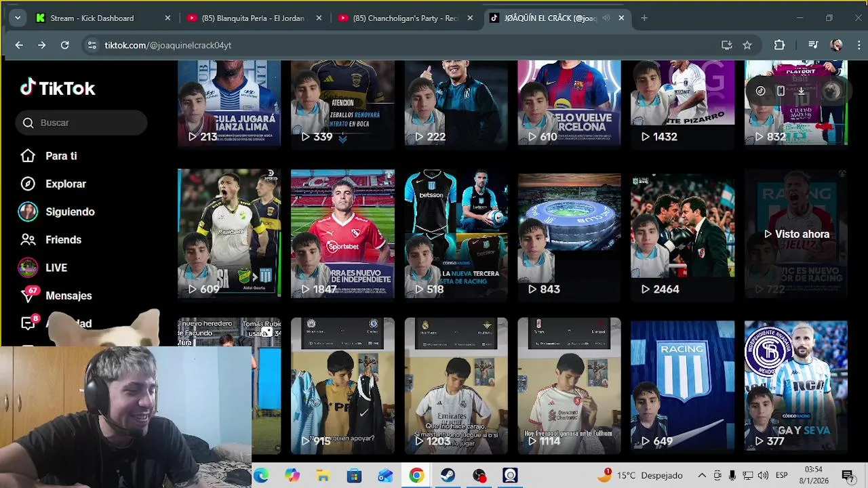Show hidden system tray icons chevron

click(702, 476)
